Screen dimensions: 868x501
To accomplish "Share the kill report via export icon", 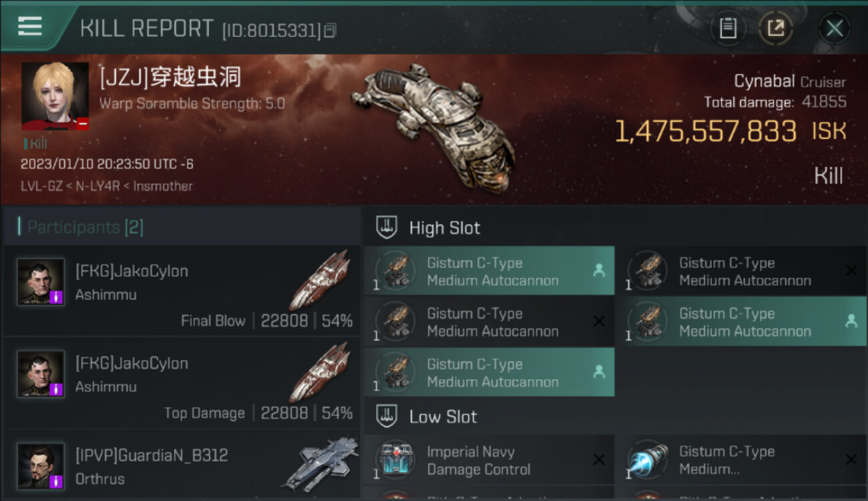I will point(776,28).
